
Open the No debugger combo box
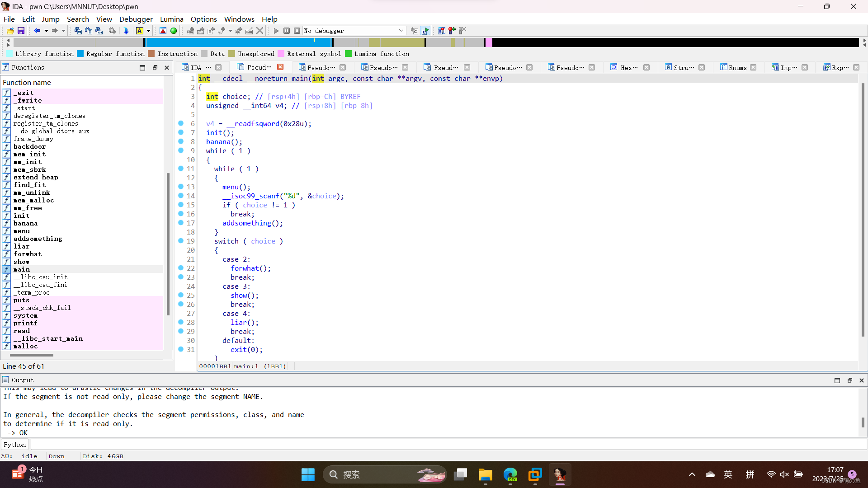[354, 31]
